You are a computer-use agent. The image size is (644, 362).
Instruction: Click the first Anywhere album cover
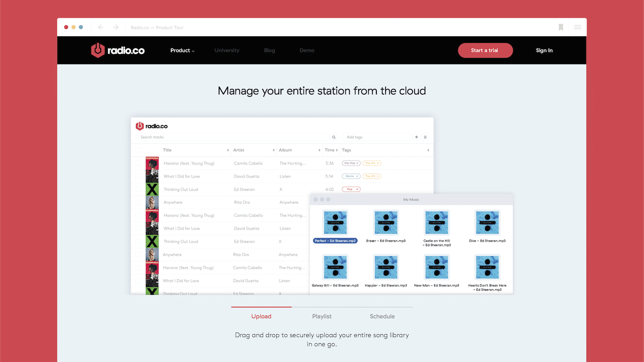[x=152, y=202]
